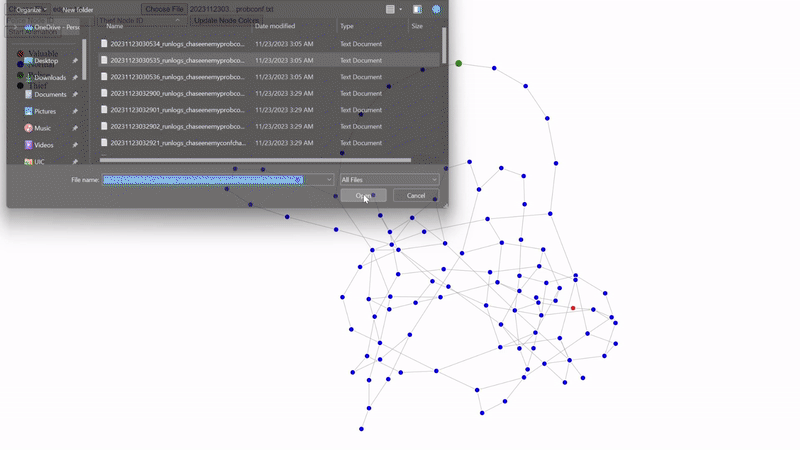
Task: Open the All Files type filter dropdown
Action: (x=389, y=180)
